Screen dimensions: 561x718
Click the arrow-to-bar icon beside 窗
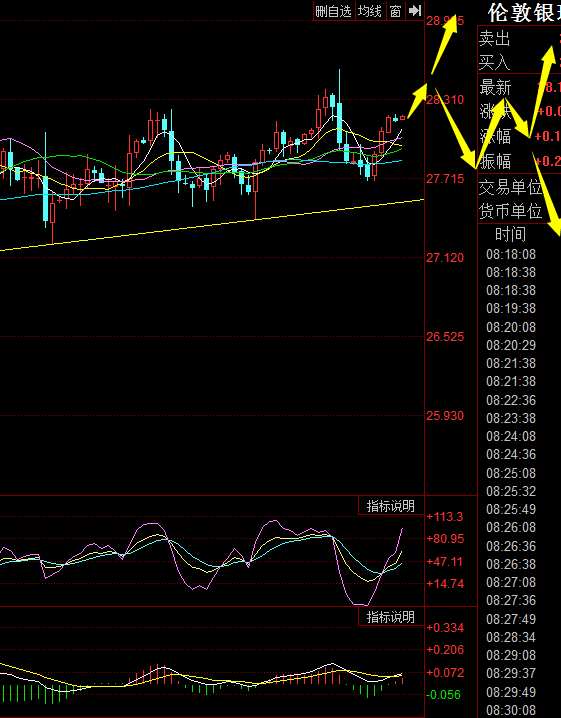(x=414, y=11)
